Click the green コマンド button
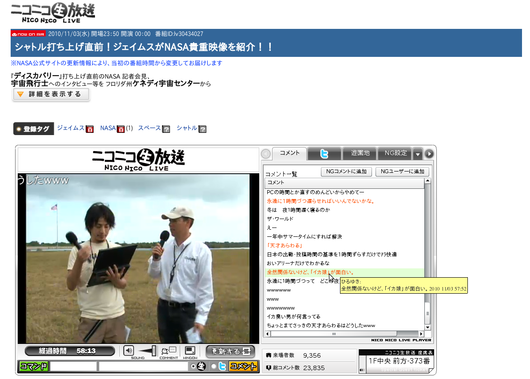The width and height of the screenshot is (530, 379). pyautogui.click(x=33, y=366)
